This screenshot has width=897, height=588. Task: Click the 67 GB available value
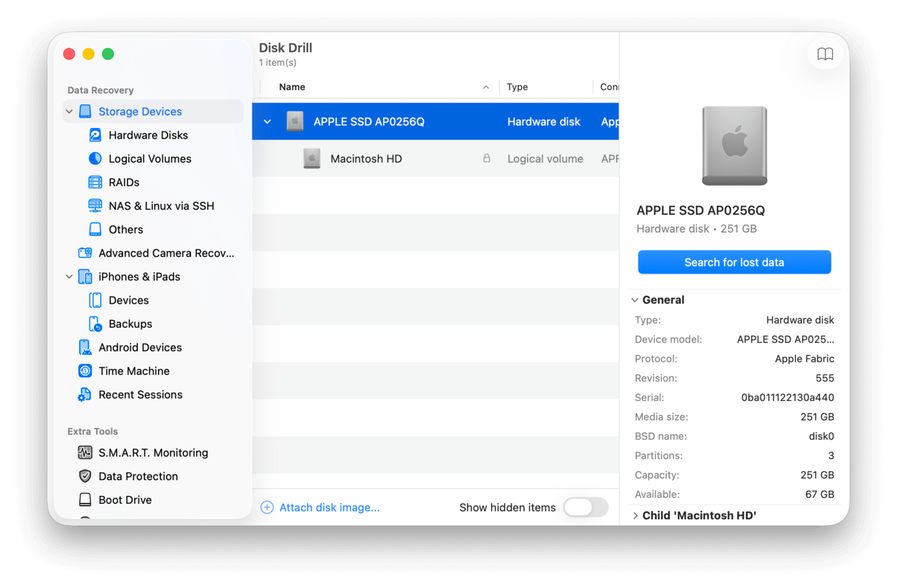point(819,495)
